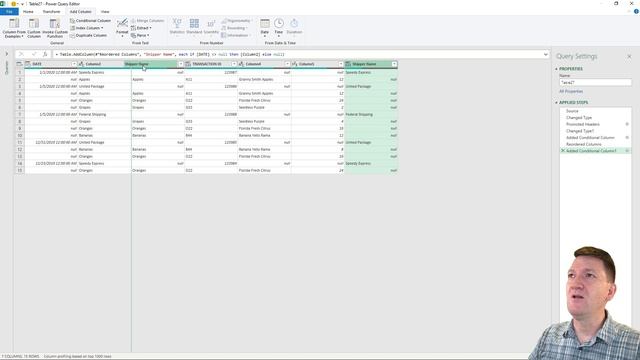640x360 pixels.
Task: Open the help icon in ribbon corner
Action: pyautogui.click(x=636, y=11)
